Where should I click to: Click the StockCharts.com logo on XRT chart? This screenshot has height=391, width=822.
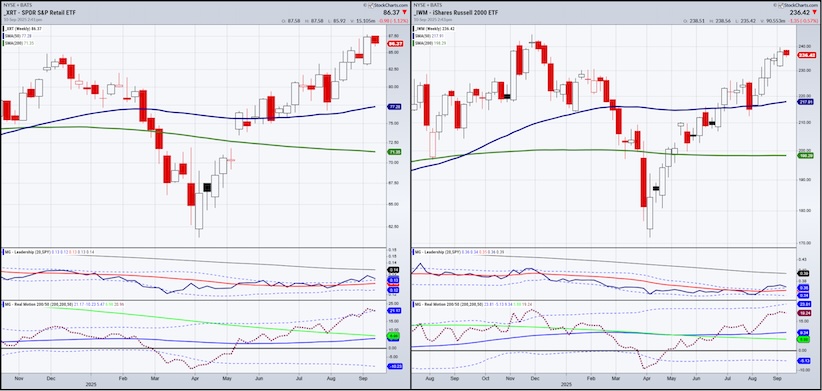(388, 5)
